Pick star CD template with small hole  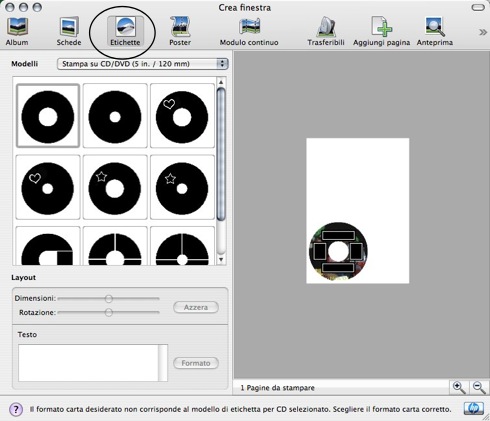[x=182, y=187]
